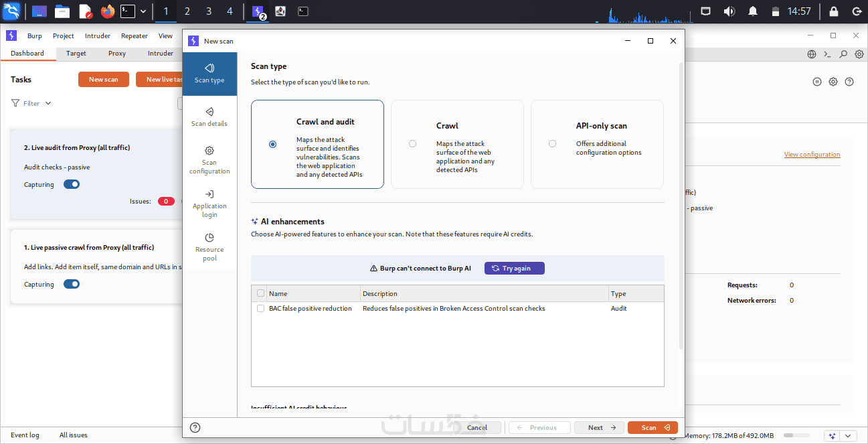This screenshot has width=868, height=444.
Task: Start the scan with the Scan button
Action: pyautogui.click(x=653, y=428)
